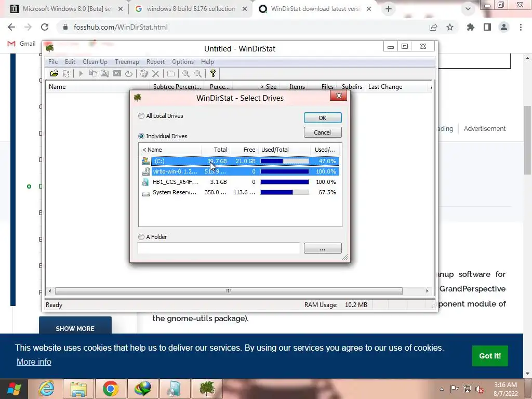The height and width of the screenshot is (399, 532).
Task: Click the Copy Path toolbar icon
Action: tap(93, 73)
